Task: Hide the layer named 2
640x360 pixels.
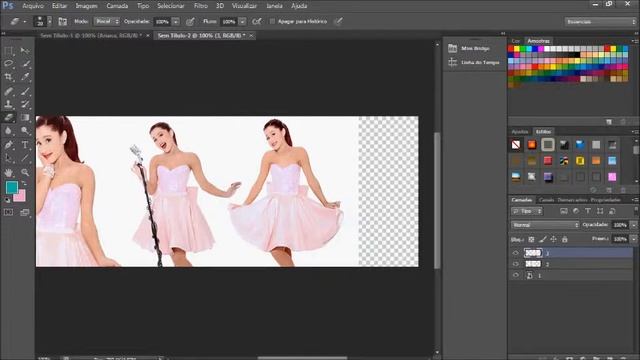Action: 516,264
